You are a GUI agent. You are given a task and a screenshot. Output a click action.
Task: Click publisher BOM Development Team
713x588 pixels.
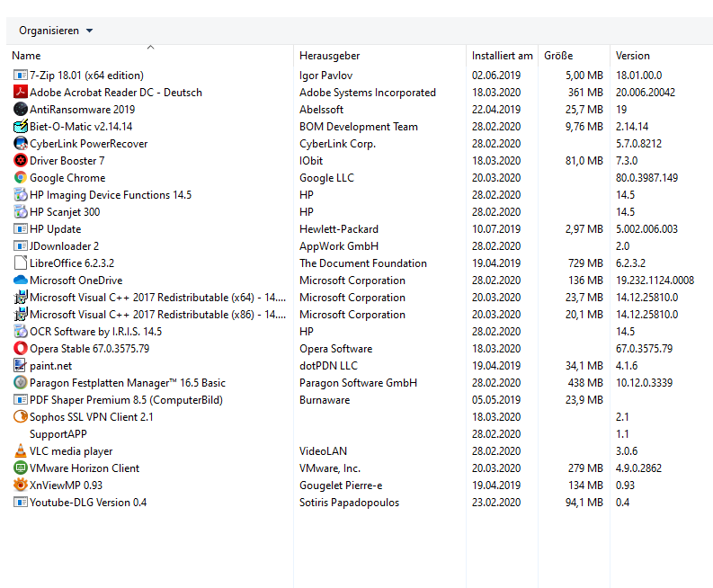(x=359, y=127)
